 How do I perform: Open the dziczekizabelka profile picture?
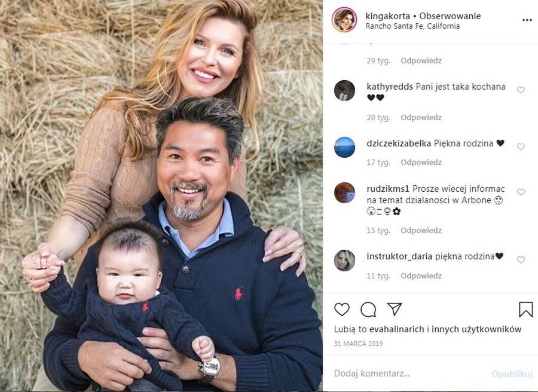(344, 147)
